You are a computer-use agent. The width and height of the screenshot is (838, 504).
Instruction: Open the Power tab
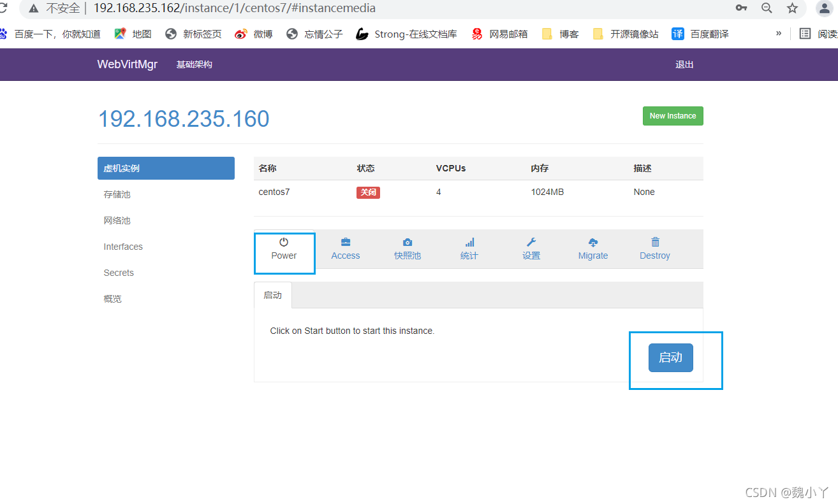(284, 249)
